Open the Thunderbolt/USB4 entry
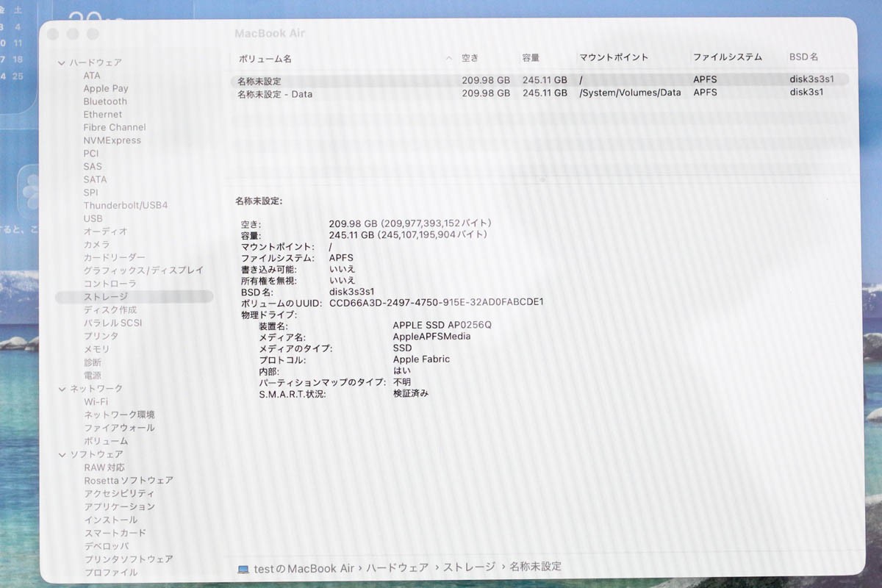 coord(125,205)
